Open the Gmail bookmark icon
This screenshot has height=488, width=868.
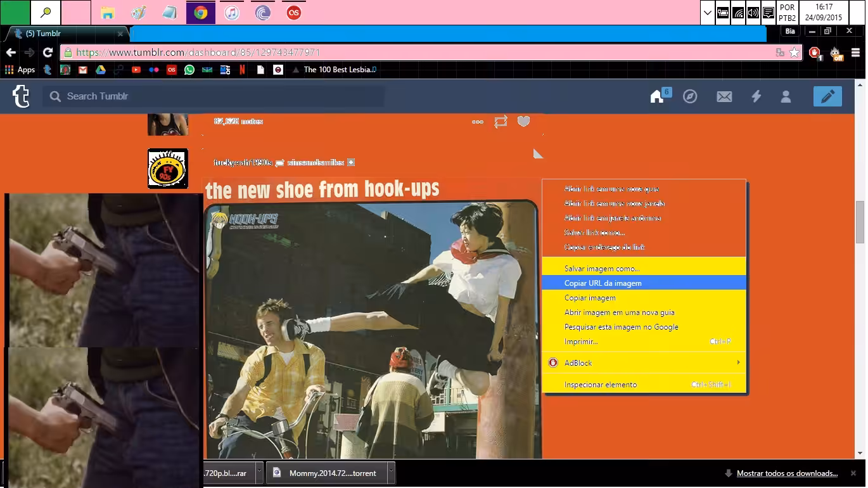83,70
